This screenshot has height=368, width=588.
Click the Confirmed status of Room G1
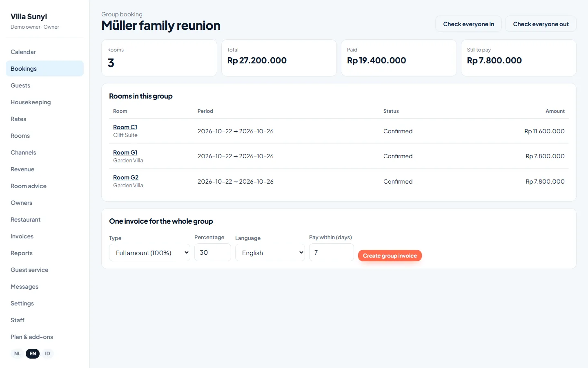coord(398,156)
